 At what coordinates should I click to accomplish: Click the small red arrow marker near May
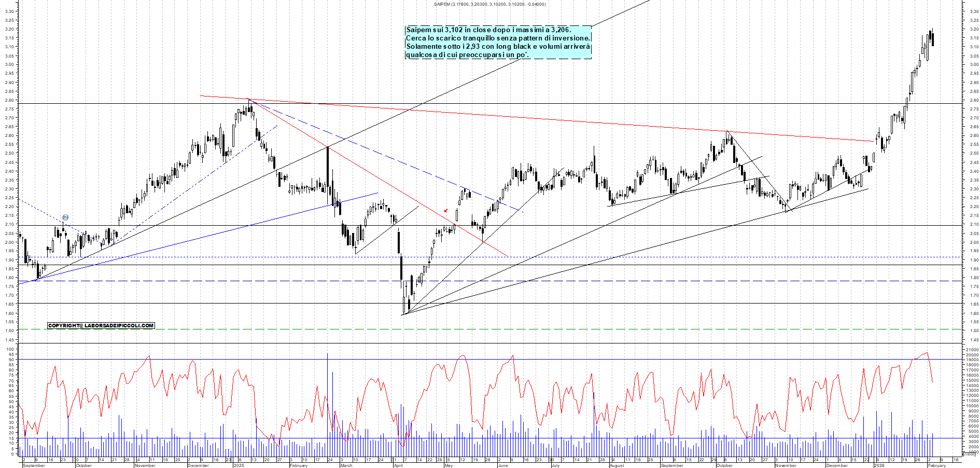click(x=446, y=211)
